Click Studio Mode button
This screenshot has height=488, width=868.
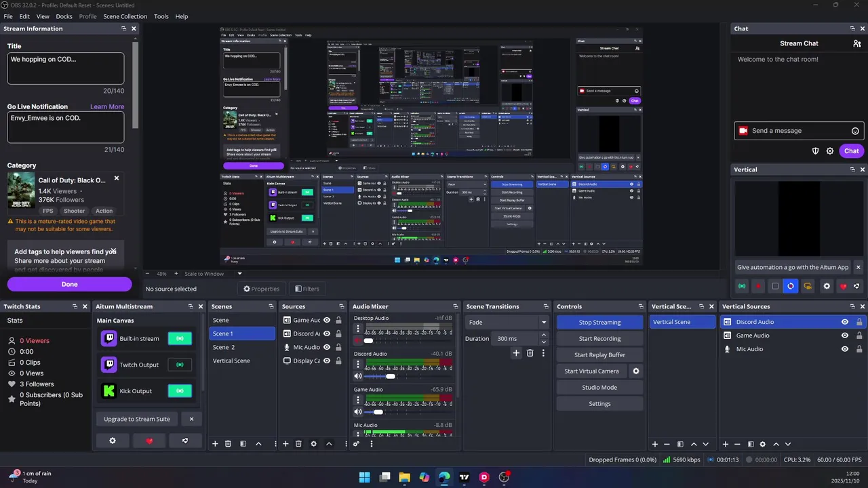coord(599,388)
